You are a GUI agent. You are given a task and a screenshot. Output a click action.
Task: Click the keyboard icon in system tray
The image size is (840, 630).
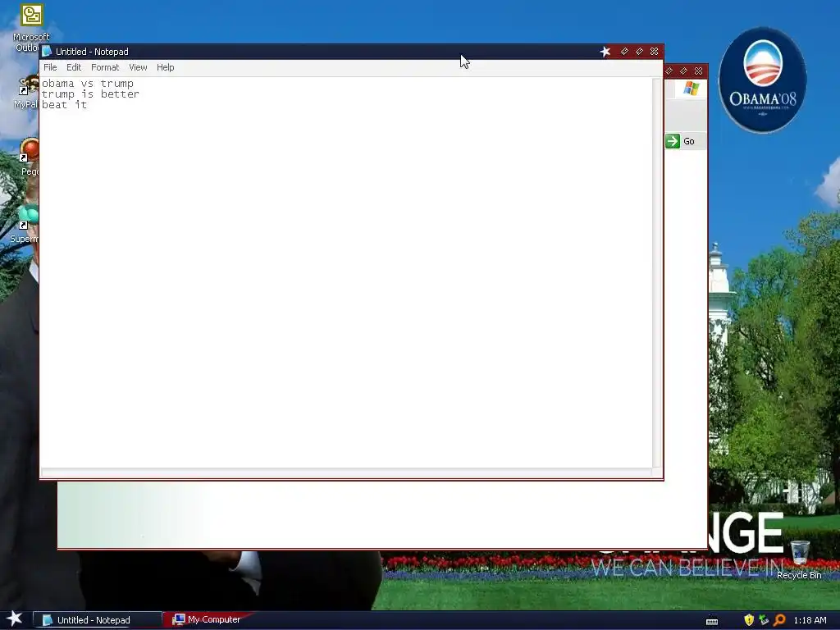tap(712, 621)
